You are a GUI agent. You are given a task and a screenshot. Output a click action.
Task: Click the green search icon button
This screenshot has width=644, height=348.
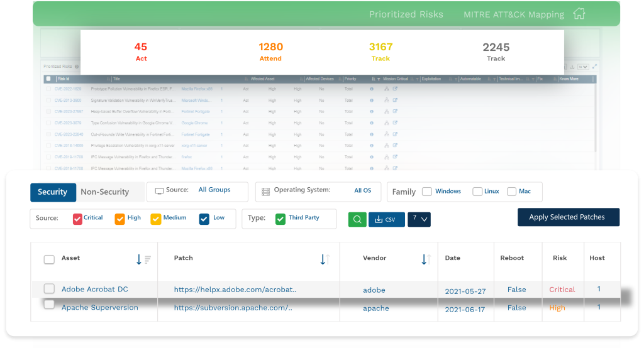[357, 219]
